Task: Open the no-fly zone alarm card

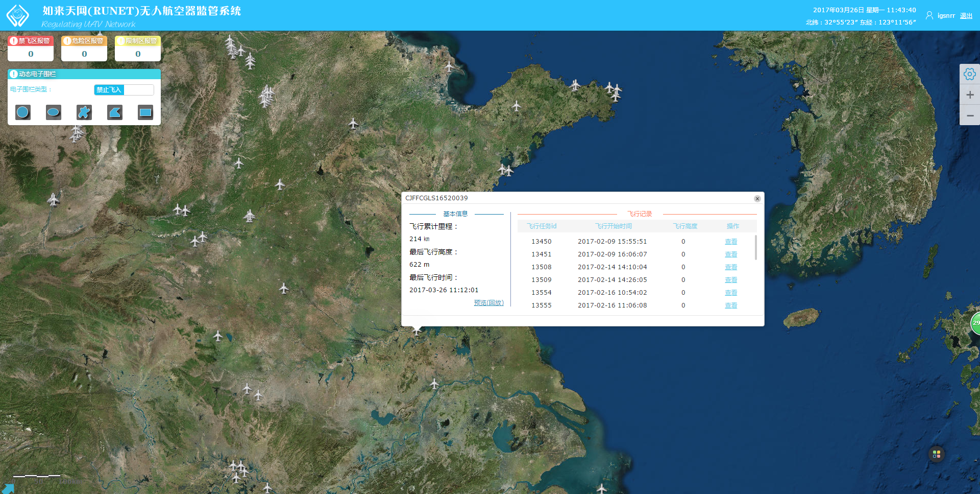Action: [x=31, y=49]
